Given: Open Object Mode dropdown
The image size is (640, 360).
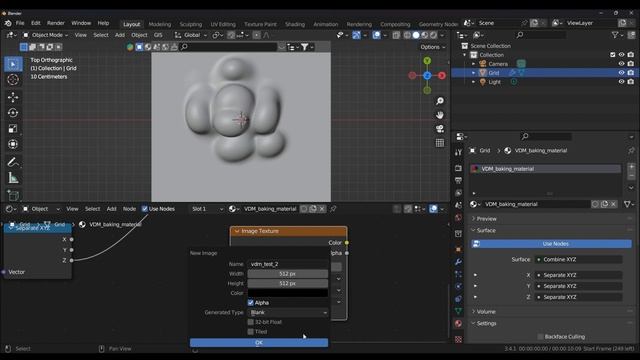Looking at the screenshot, I should point(46,35).
